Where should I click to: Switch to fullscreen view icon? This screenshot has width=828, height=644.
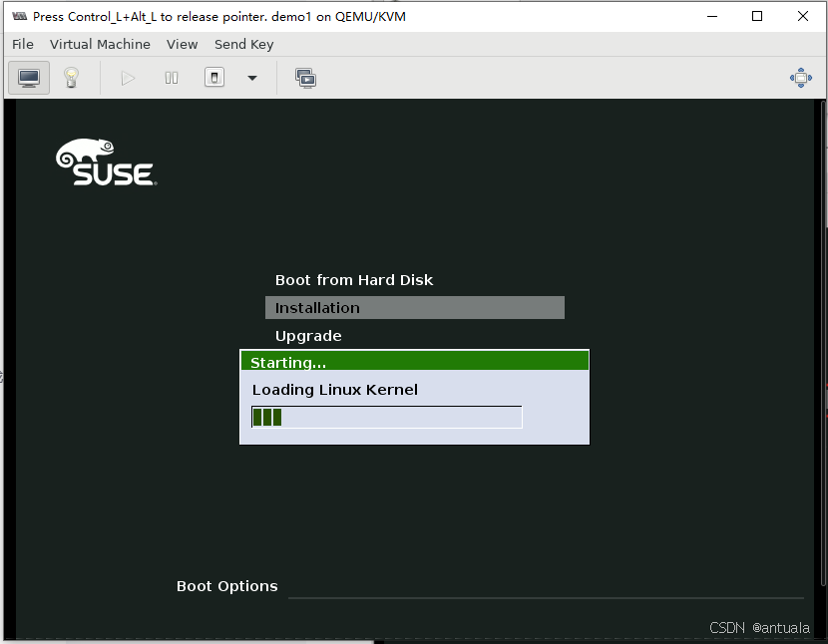pos(801,78)
